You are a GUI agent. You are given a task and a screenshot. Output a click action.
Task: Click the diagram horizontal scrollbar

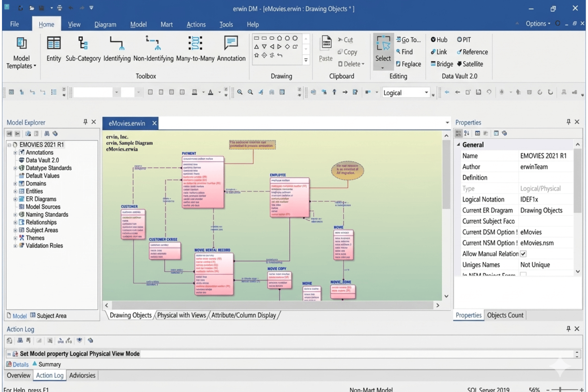[272, 305]
